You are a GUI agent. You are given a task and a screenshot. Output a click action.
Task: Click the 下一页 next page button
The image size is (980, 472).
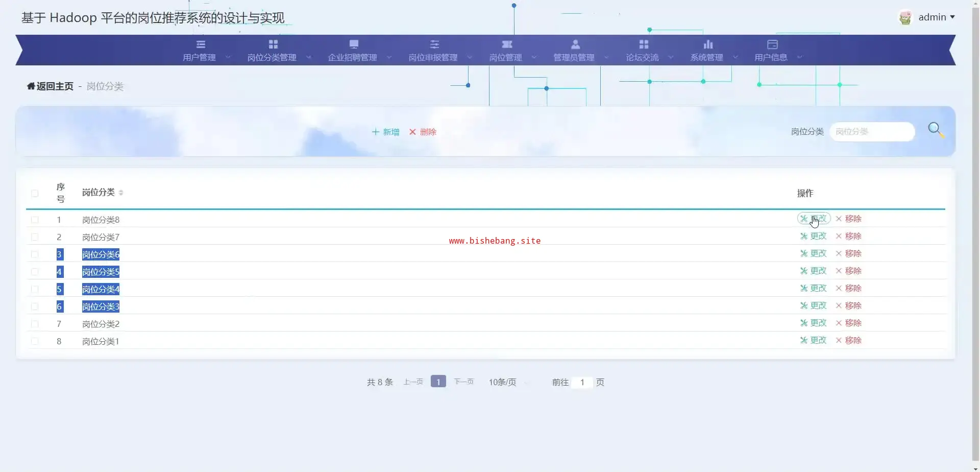464,382
